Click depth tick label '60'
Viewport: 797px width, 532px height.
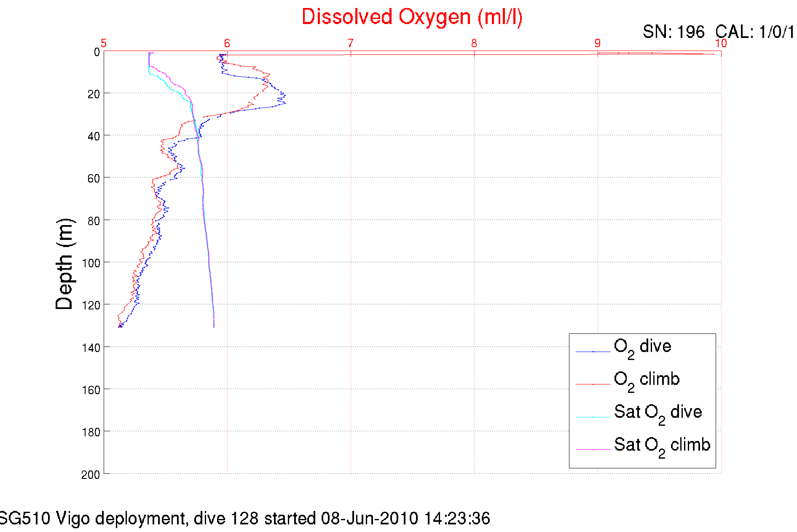coord(94,179)
